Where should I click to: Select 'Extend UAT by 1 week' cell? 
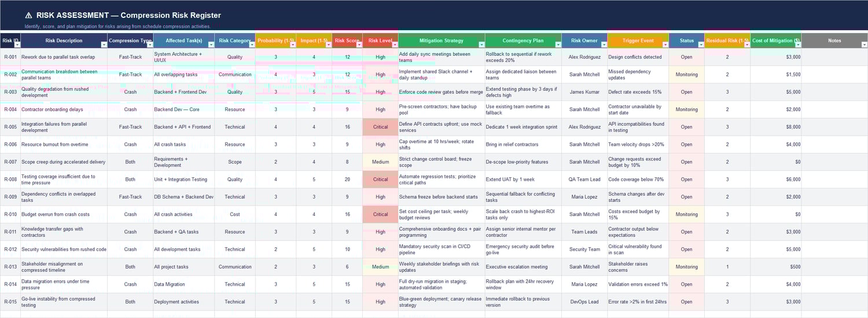(x=523, y=180)
